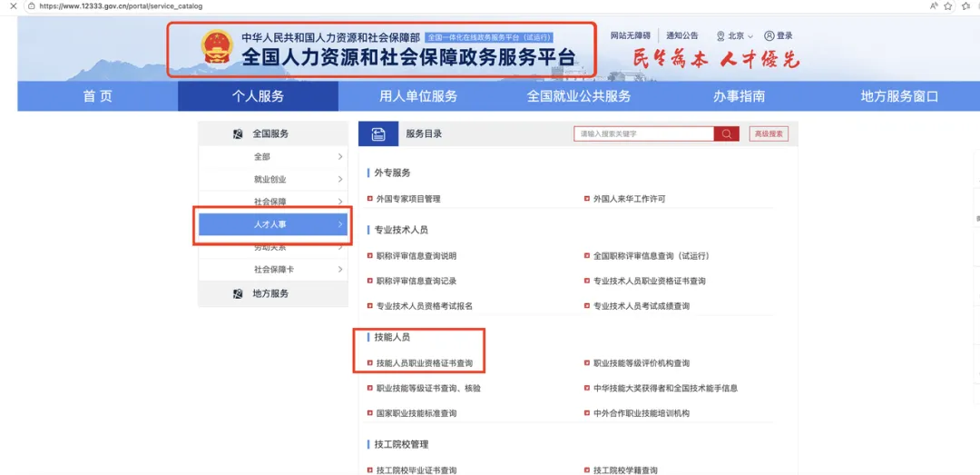980x475 pixels.
Task: Expand the 社会保障卡 sidebar chevron
Action: coord(340,269)
